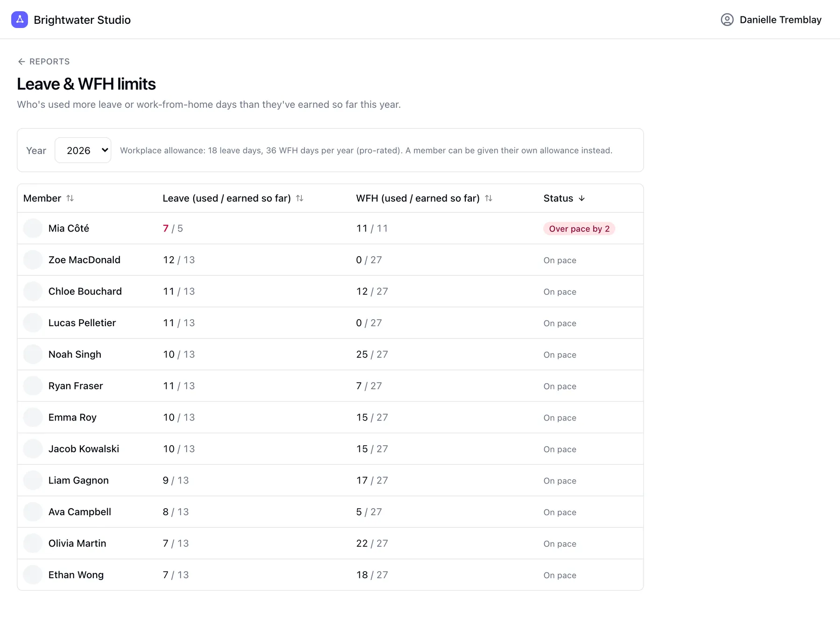Image resolution: width=840 pixels, height=630 pixels.
Task: Click the Leave (used / earned so far) header
Action: [x=233, y=198]
